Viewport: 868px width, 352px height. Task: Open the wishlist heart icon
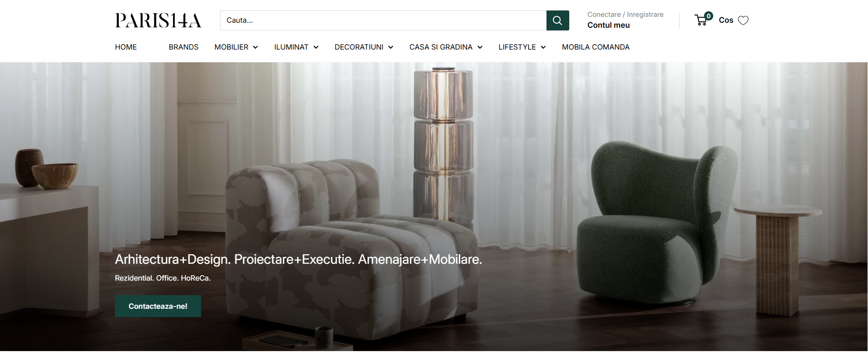[x=743, y=20]
